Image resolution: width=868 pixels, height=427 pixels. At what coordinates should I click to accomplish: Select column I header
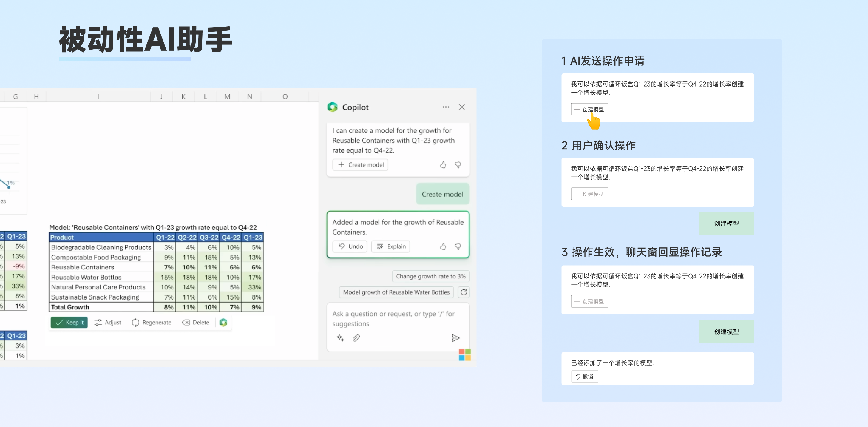(x=98, y=97)
